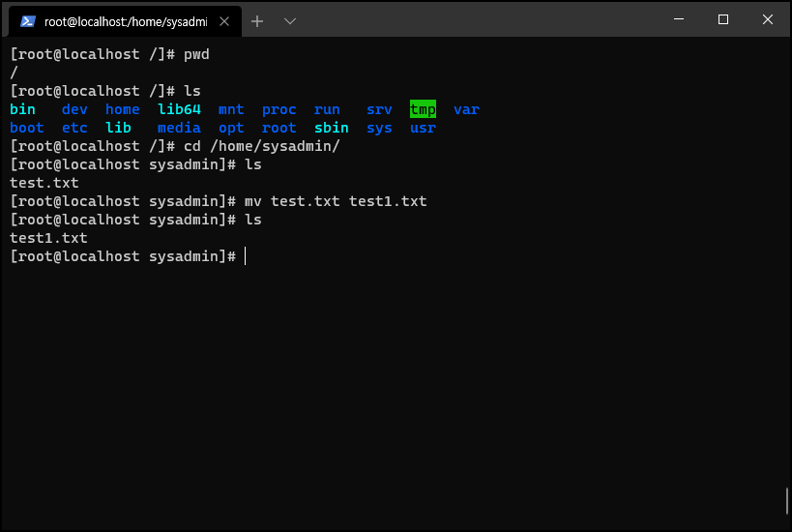
Task: Click the 'lib' entry in second row
Action: point(118,128)
